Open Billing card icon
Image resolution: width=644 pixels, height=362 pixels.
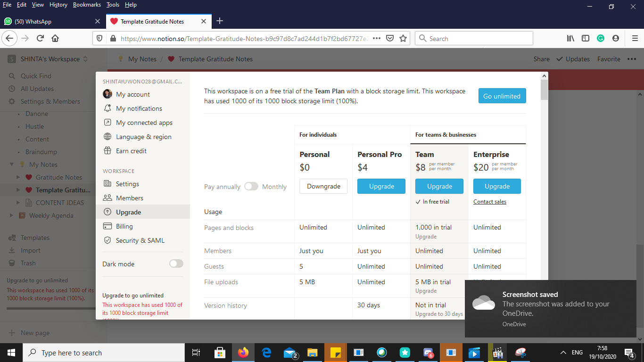(107, 226)
